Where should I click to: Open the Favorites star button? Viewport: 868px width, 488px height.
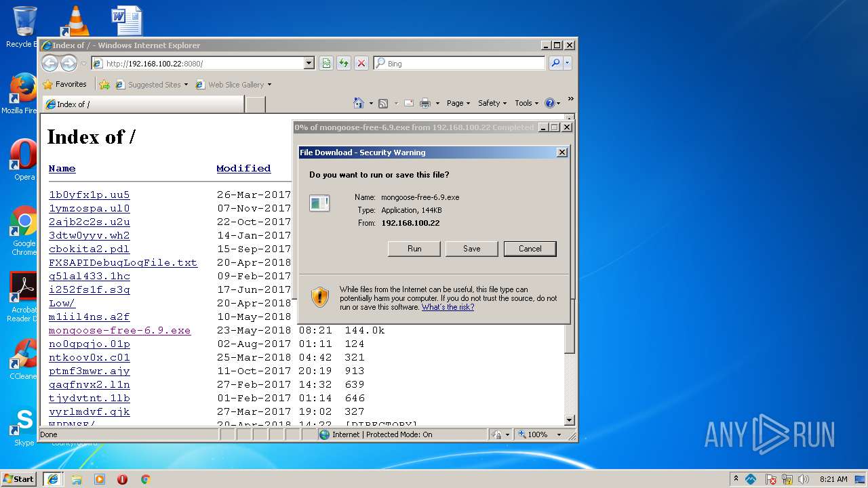coord(64,84)
